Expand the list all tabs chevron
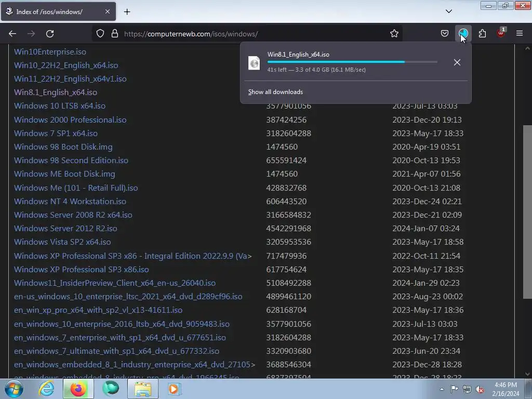The height and width of the screenshot is (399, 532). (448, 11)
